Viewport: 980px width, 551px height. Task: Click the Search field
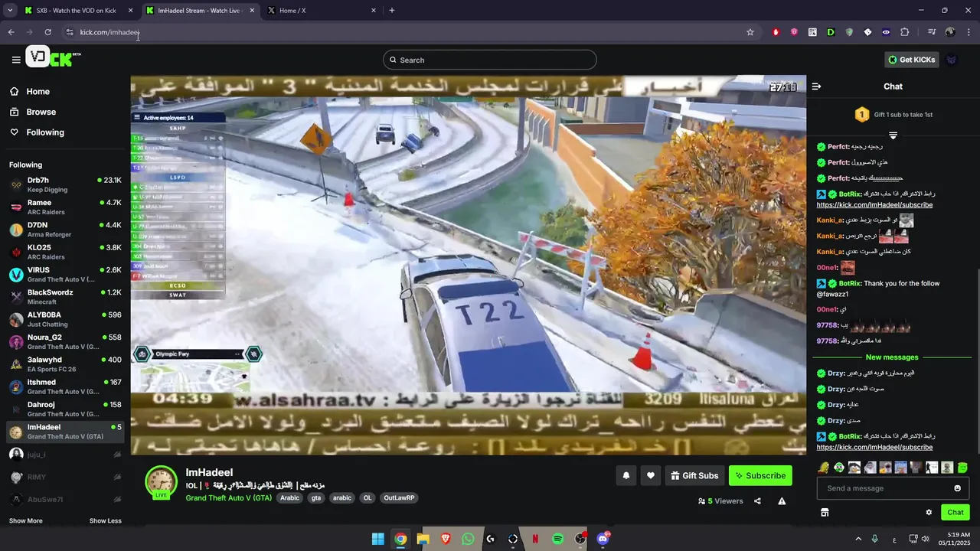tap(490, 60)
